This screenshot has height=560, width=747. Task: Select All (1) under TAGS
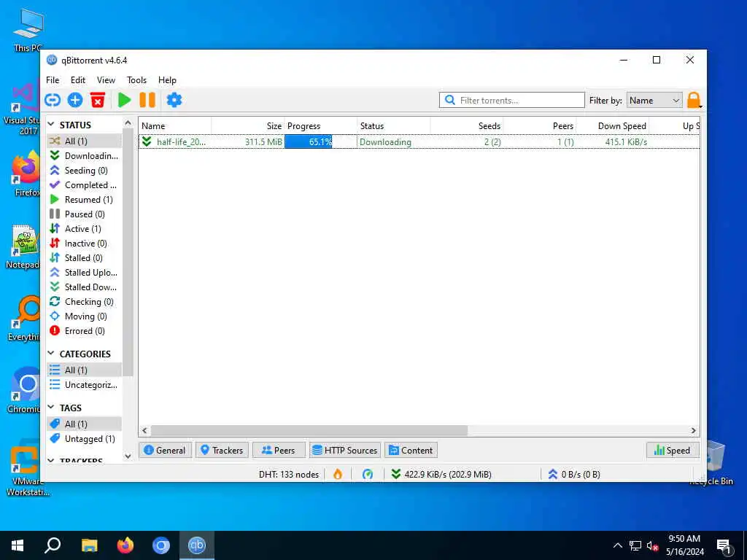coord(85,424)
